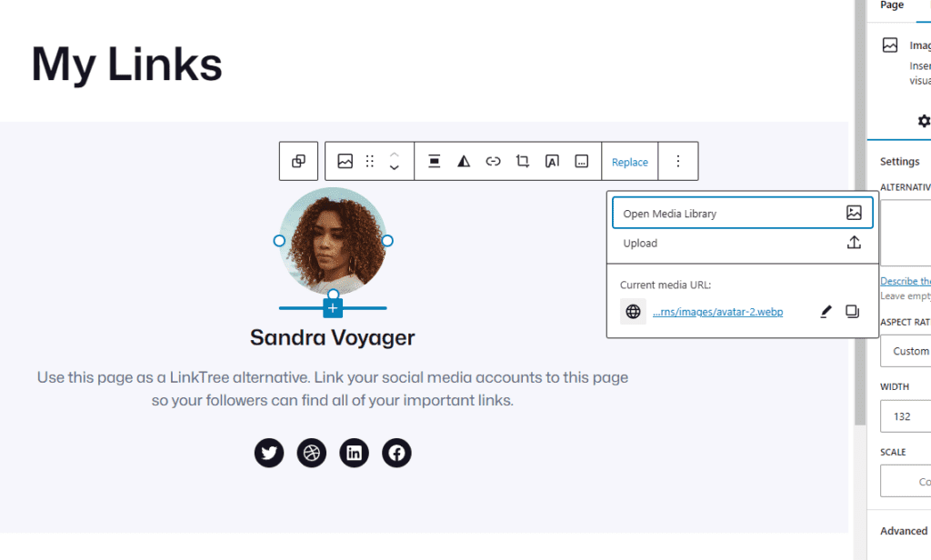931x560 pixels.
Task: Click the Replace button in toolbar
Action: (629, 162)
